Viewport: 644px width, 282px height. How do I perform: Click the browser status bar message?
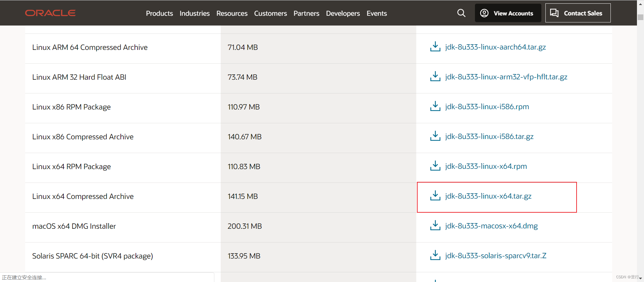click(x=24, y=277)
